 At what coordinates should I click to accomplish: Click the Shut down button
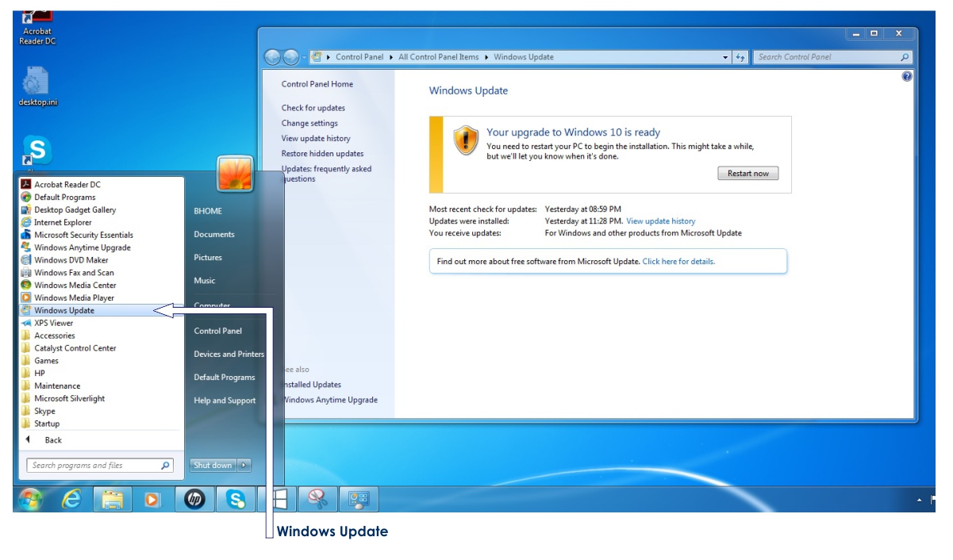click(213, 466)
